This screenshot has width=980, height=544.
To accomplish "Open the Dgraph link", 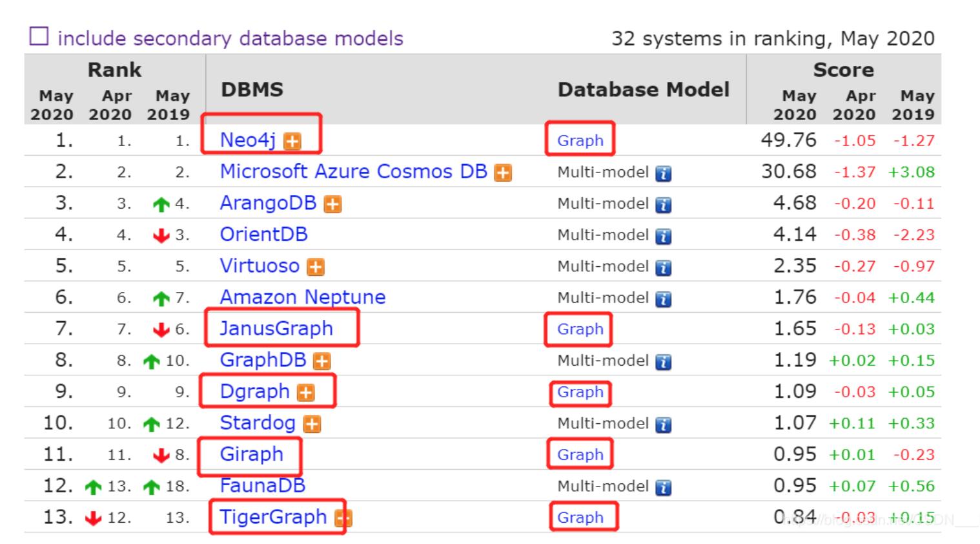I will coord(254,392).
